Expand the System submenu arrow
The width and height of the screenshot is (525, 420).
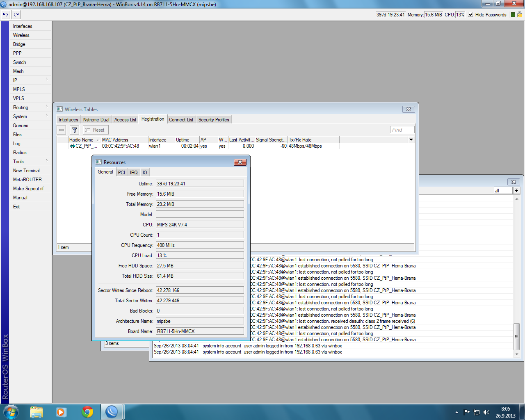(47, 116)
